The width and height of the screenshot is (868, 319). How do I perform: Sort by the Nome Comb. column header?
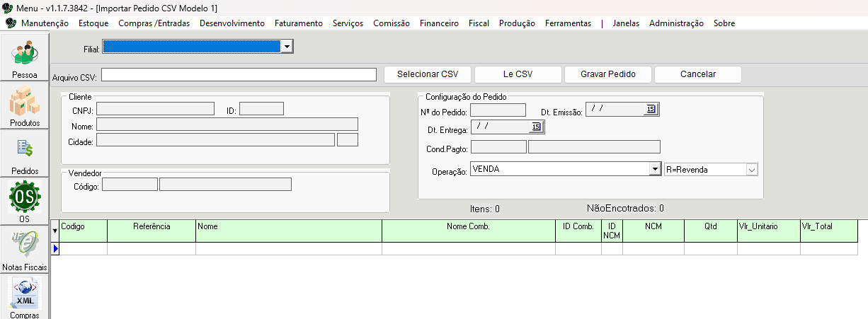pos(469,231)
